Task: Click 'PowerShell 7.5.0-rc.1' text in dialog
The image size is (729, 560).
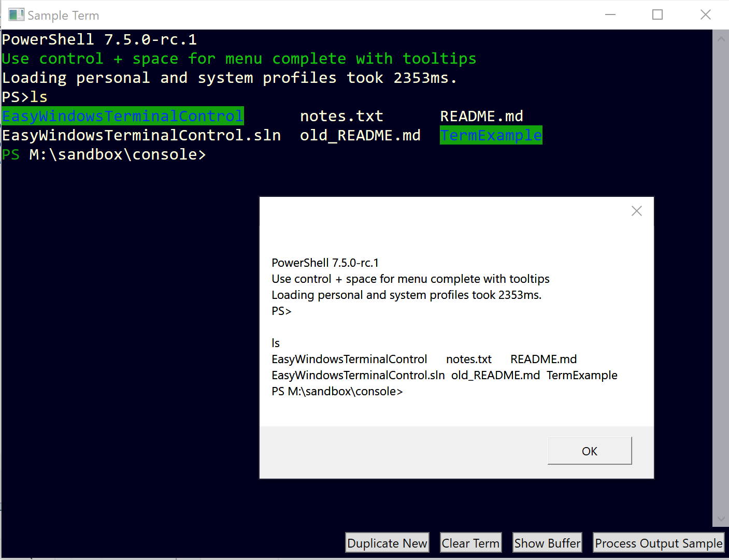Action: pos(325,263)
